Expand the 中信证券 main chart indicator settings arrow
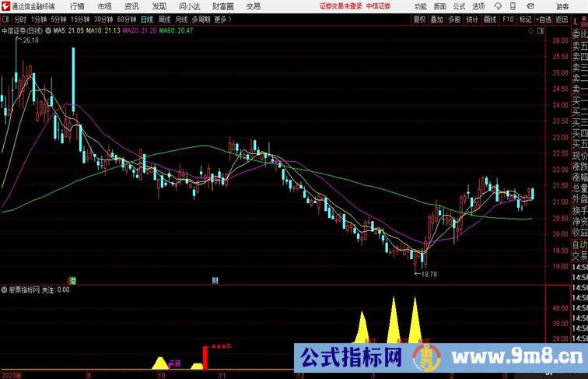This screenshot has height=379, width=588. 49,31
